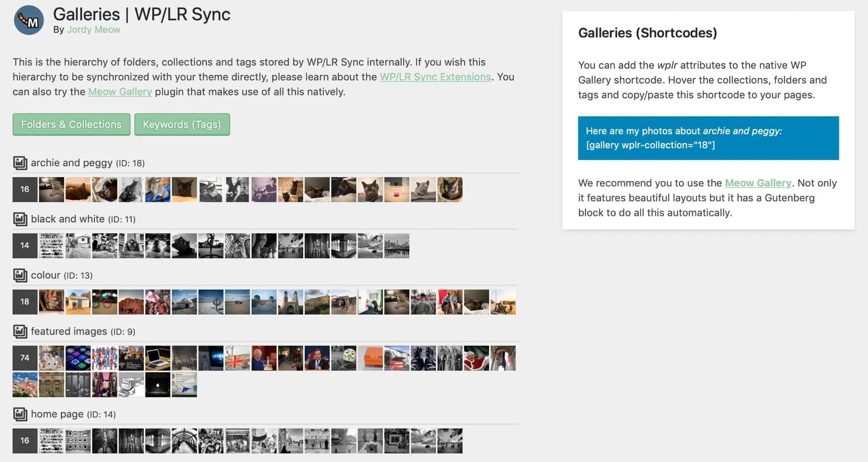This screenshot has width=868, height=462.
Task: Open city skyline thumbnail ending black and white row
Action: coord(397,245)
